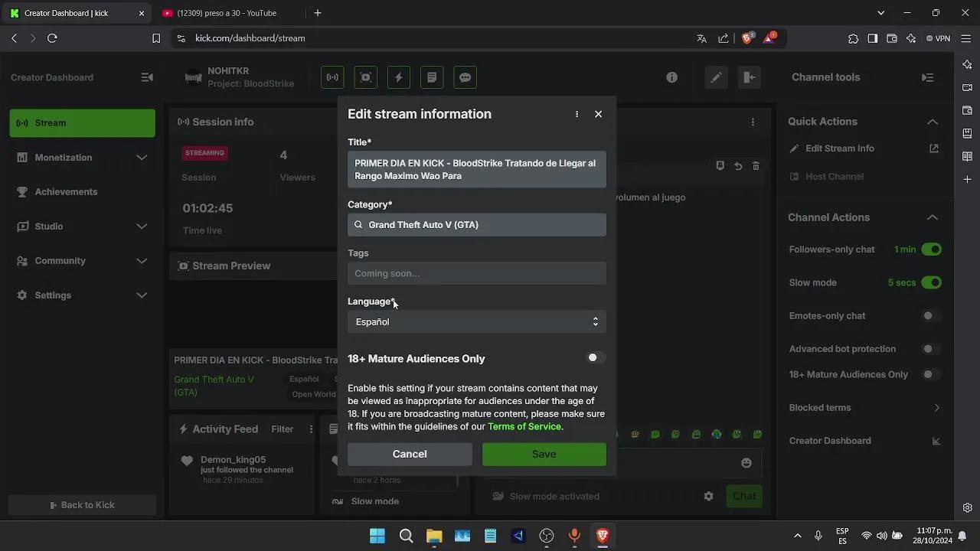Open the Terms of Service link
Image resolution: width=980 pixels, height=551 pixels.
(x=524, y=426)
